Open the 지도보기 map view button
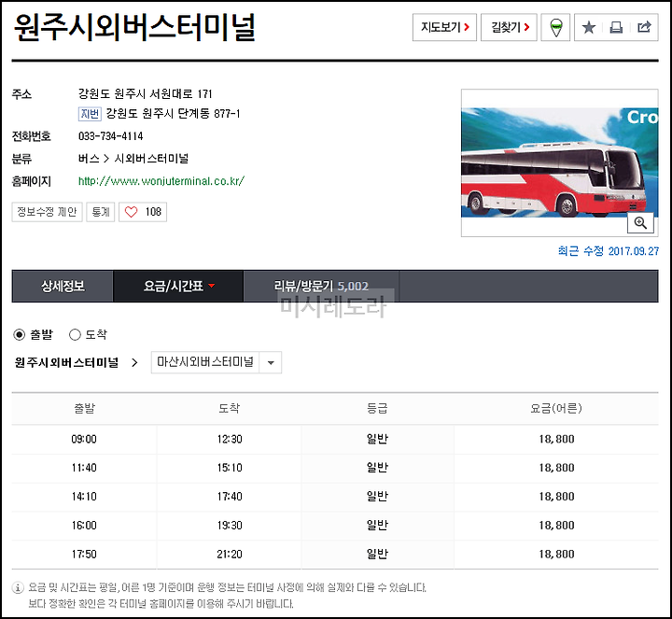Screen dimensions: 672x619 point(444,27)
